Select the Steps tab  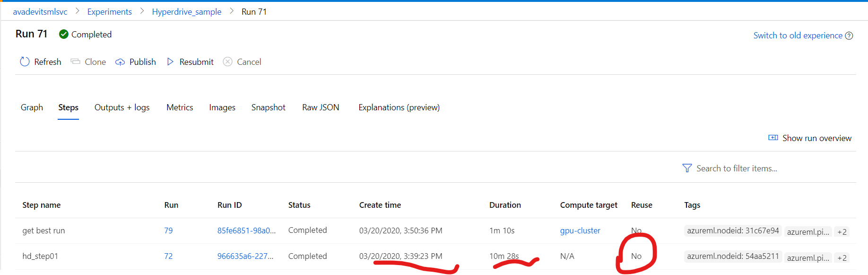click(68, 107)
